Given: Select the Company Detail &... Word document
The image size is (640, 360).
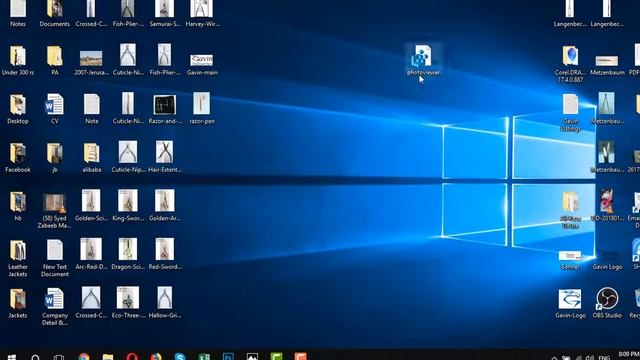Looking at the screenshot, I should [x=55, y=307].
